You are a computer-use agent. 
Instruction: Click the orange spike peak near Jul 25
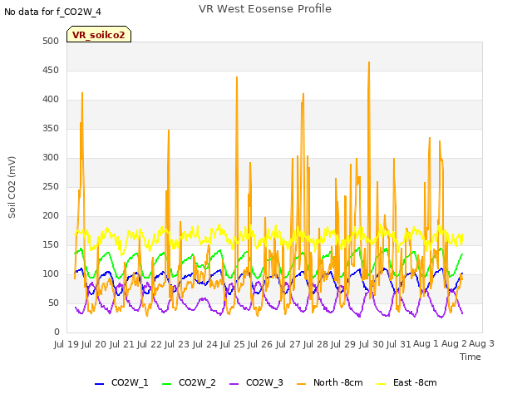pyautogui.click(x=237, y=77)
